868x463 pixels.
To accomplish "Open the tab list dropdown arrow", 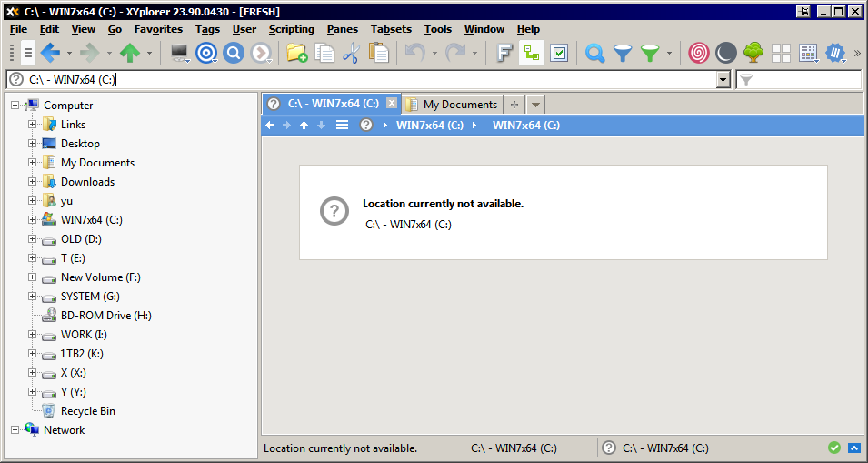I will tap(535, 104).
